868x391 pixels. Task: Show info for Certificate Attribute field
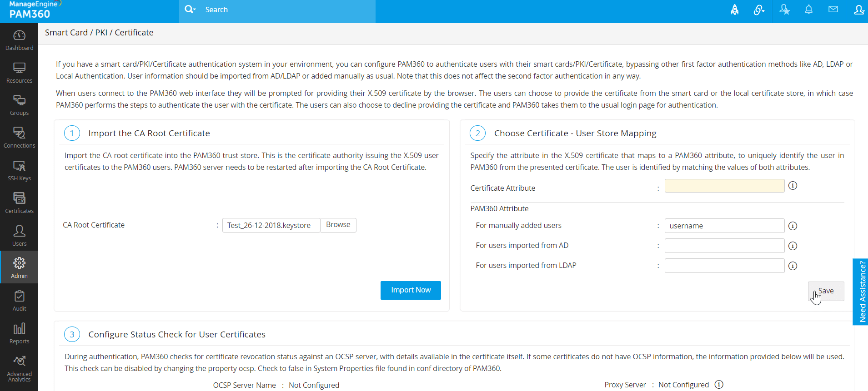coord(793,186)
